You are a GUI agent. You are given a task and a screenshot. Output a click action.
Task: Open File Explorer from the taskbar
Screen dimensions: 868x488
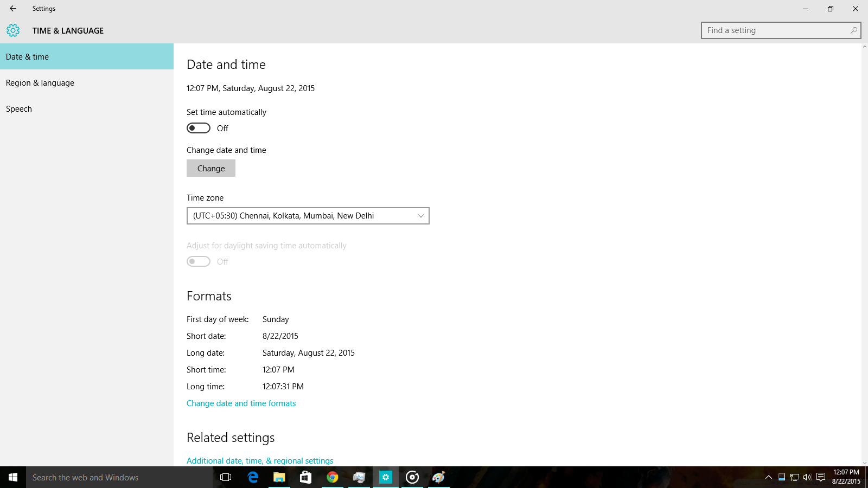279,477
